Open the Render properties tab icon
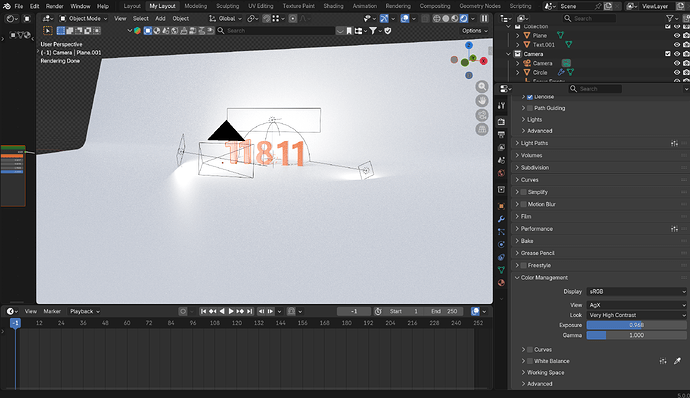This screenshot has height=398, width=690. pos(501,122)
